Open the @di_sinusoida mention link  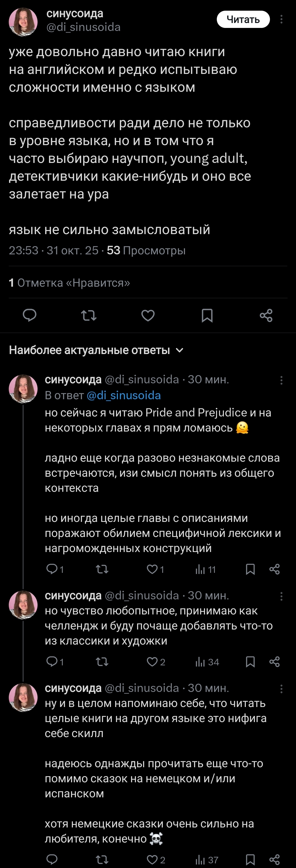pyautogui.click(x=124, y=395)
